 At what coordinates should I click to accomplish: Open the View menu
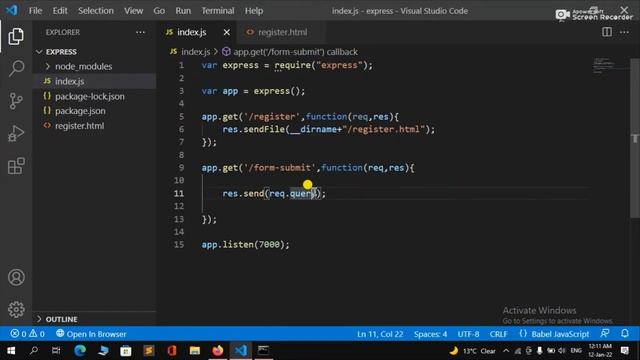[133, 11]
